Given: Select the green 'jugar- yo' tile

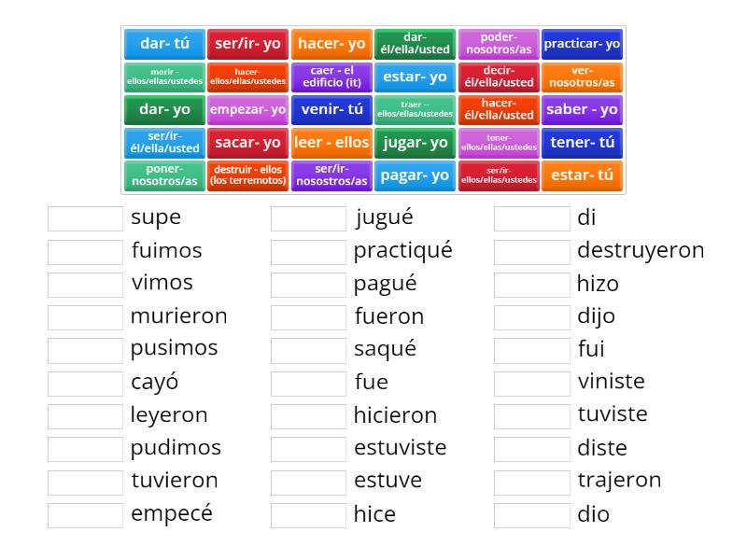Looking at the screenshot, I should tap(415, 143).
